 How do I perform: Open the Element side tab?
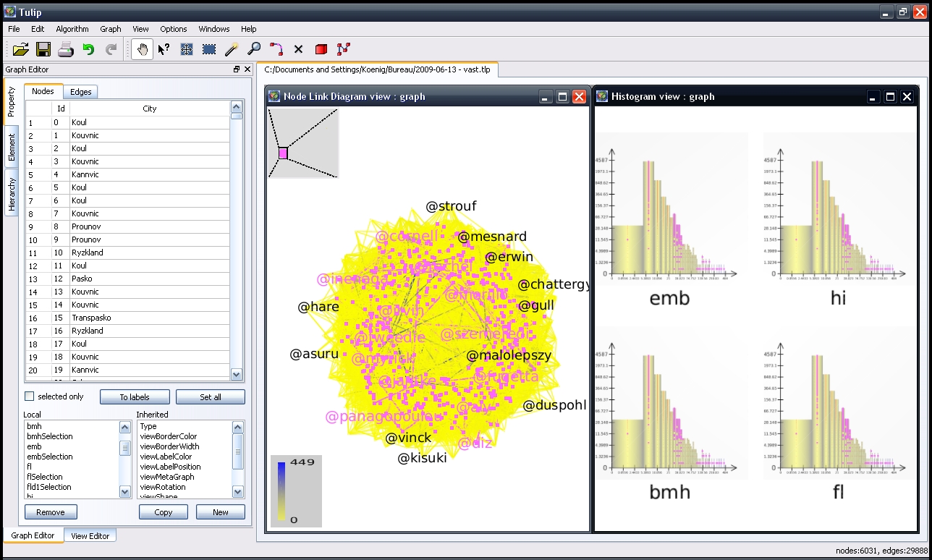12,147
